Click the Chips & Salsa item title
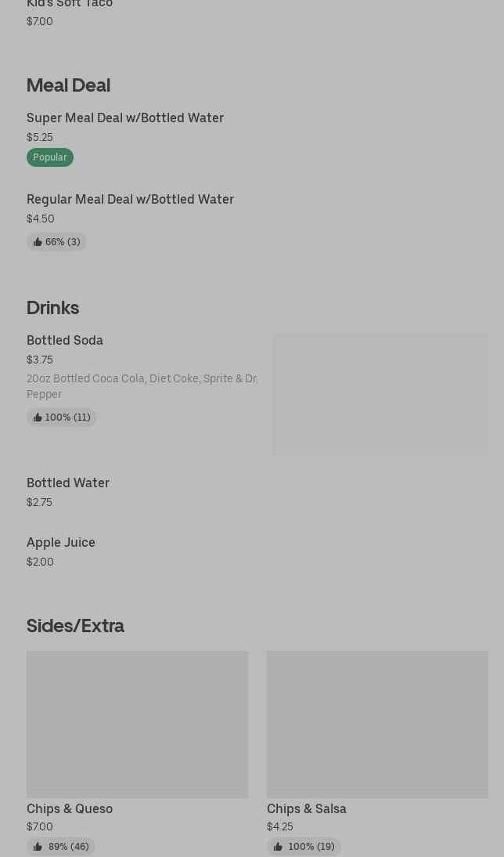Screen dimensions: 504x857 pyautogui.click(x=307, y=808)
